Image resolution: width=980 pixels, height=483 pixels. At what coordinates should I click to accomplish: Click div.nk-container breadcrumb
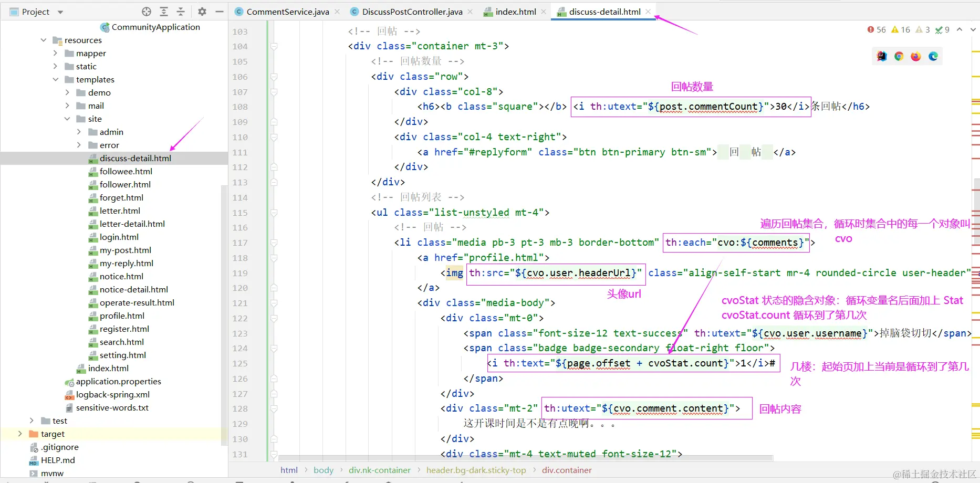coord(380,470)
